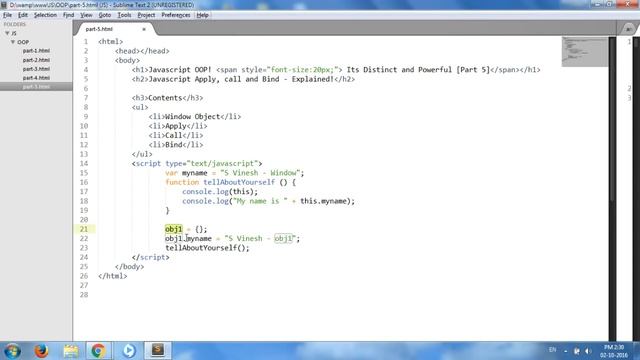Image resolution: width=640 pixels, height=360 pixels.
Task: Click the Sublime Text taskbar icon
Action: click(158, 351)
